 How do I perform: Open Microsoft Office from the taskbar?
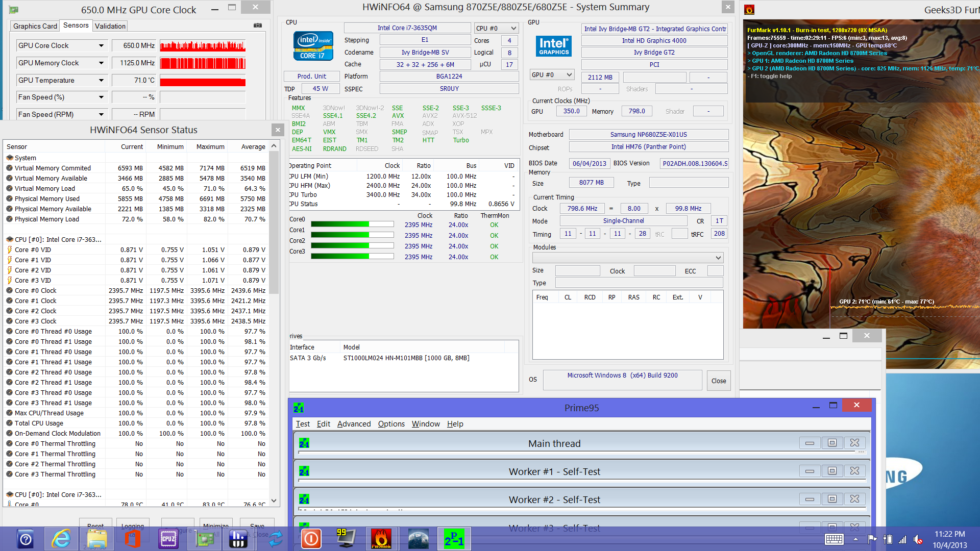[132, 539]
